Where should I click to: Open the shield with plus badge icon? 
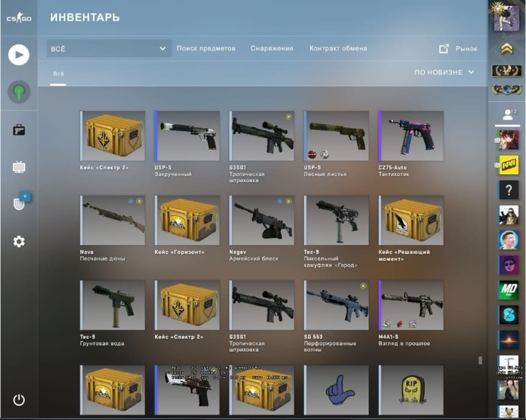tap(21, 201)
